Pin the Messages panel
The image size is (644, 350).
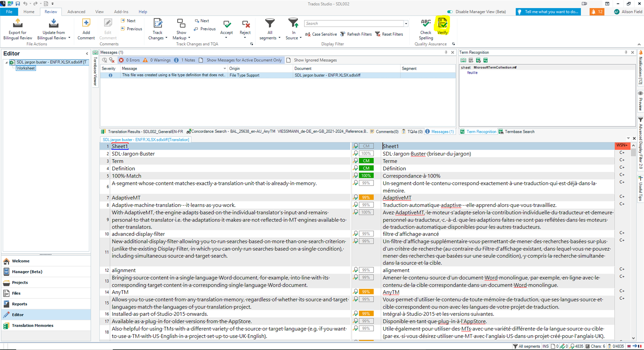click(x=446, y=52)
